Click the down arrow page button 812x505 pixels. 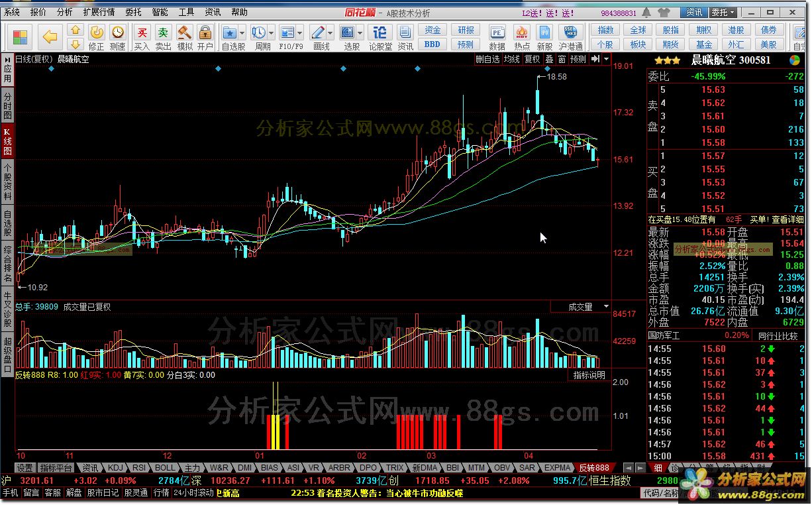click(x=76, y=44)
